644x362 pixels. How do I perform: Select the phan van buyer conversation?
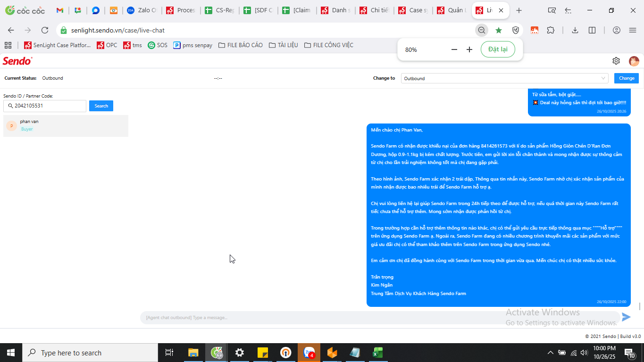coord(66,126)
